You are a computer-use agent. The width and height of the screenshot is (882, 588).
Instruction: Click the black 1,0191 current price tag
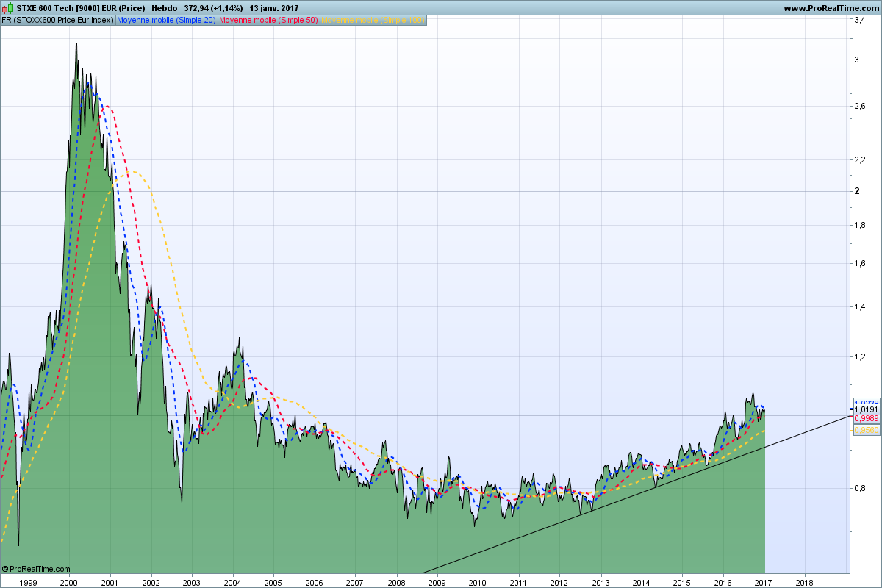[867, 409]
